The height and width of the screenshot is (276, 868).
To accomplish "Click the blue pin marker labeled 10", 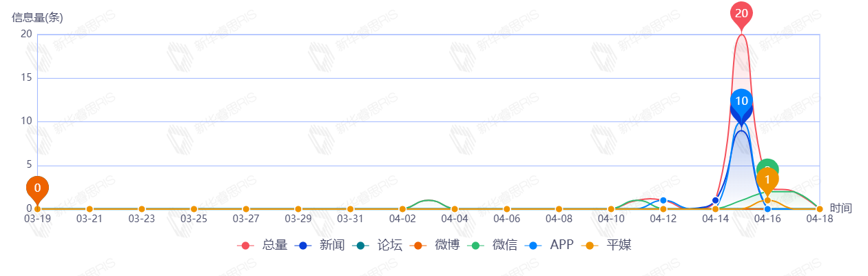I will [741, 101].
